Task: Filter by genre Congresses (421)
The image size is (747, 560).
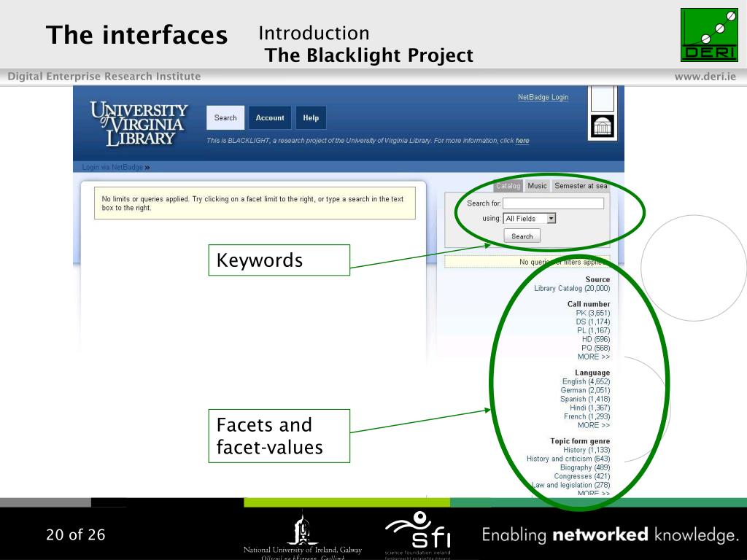Action: 581,476
